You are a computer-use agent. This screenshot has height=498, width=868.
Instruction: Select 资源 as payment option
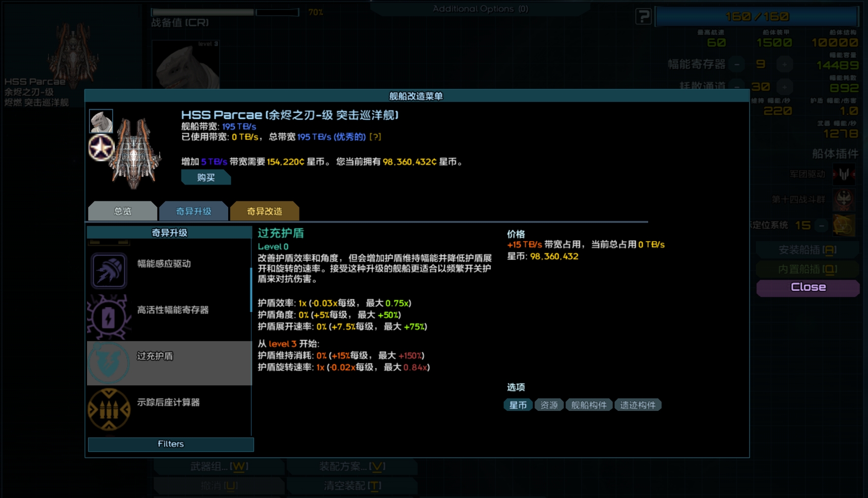(x=549, y=405)
